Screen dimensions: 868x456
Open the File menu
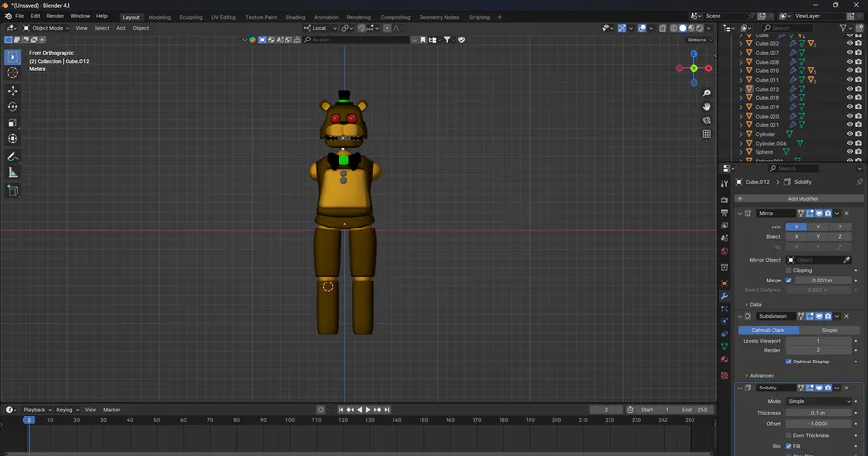pyautogui.click(x=19, y=16)
